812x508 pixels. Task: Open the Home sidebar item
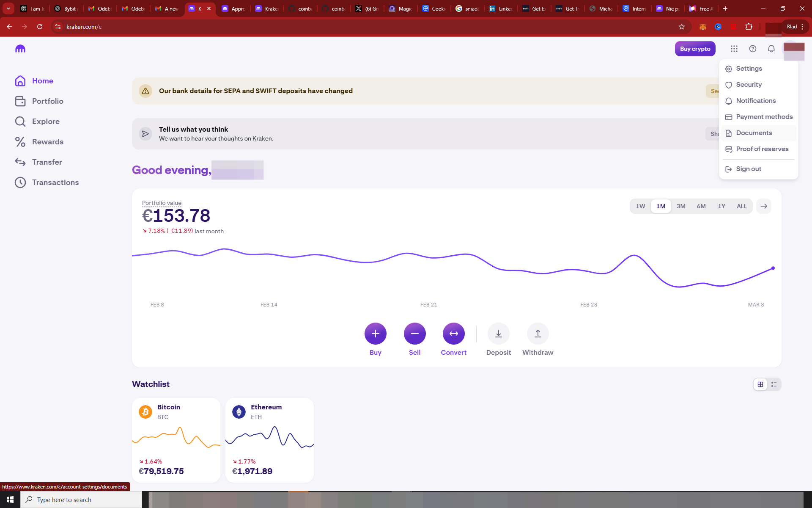(34, 81)
